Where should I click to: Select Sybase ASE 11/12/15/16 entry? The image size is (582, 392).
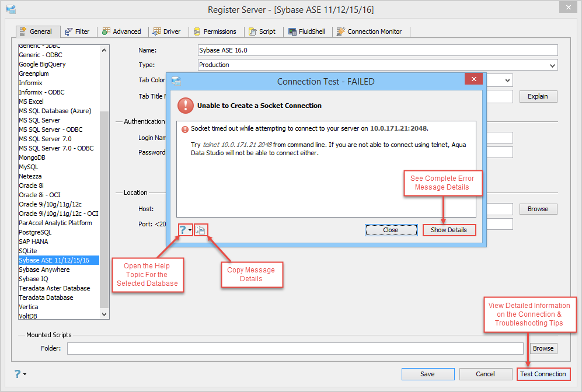click(58, 260)
